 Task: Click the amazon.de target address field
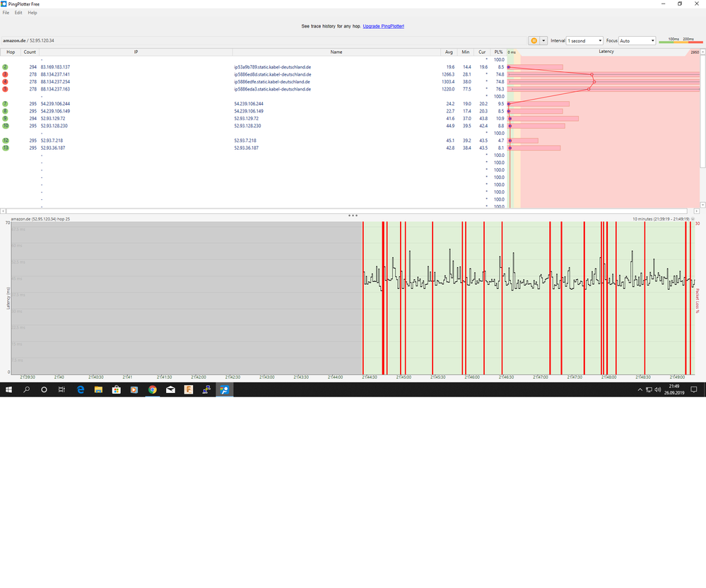click(x=264, y=40)
